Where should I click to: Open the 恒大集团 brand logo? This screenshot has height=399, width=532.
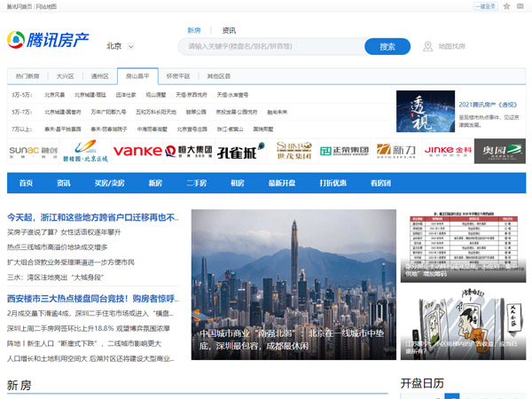189,151
